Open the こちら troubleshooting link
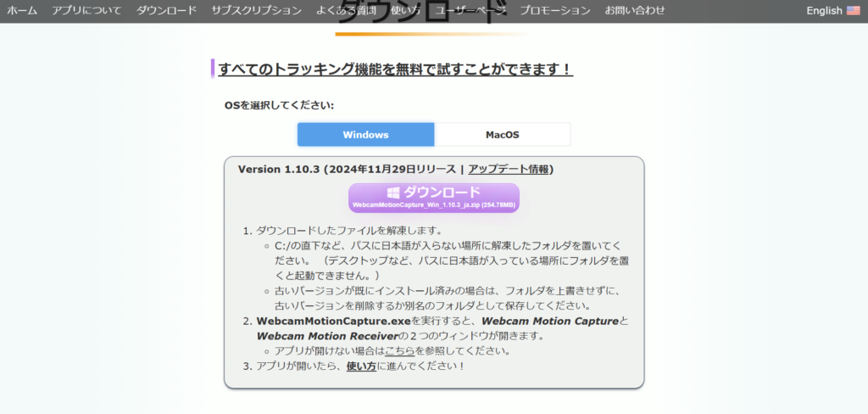 click(400, 351)
